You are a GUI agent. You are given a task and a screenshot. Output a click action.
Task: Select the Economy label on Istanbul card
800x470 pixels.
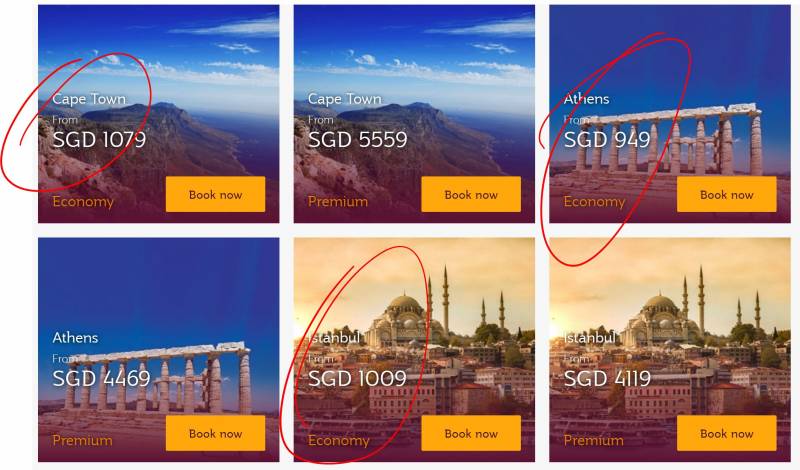point(339,440)
